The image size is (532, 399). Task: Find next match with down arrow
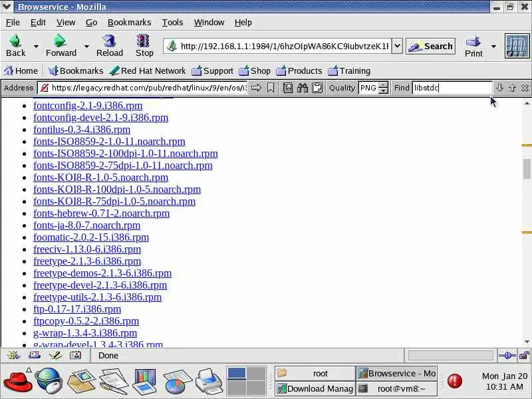499,88
